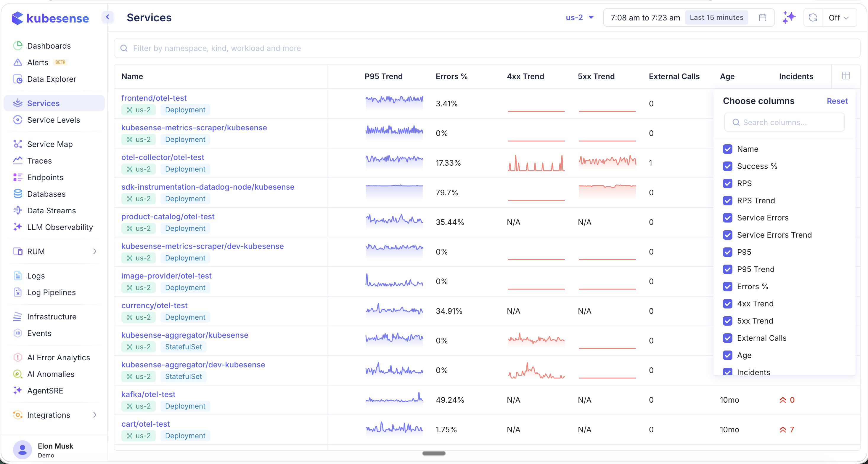This screenshot has height=464, width=868.
Task: Open the frontend/otel-test service link
Action: click(154, 98)
